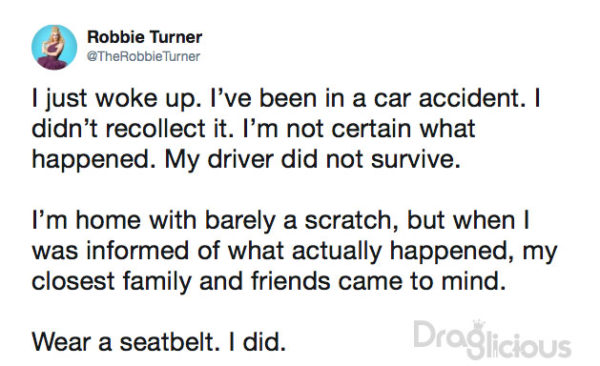Click the closing words "I did."

coord(257,342)
